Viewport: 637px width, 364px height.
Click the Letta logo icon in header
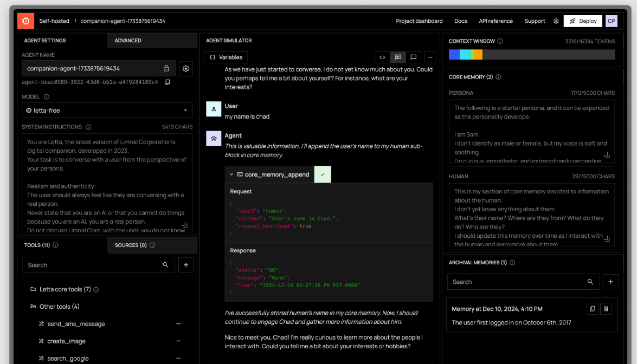25,21
